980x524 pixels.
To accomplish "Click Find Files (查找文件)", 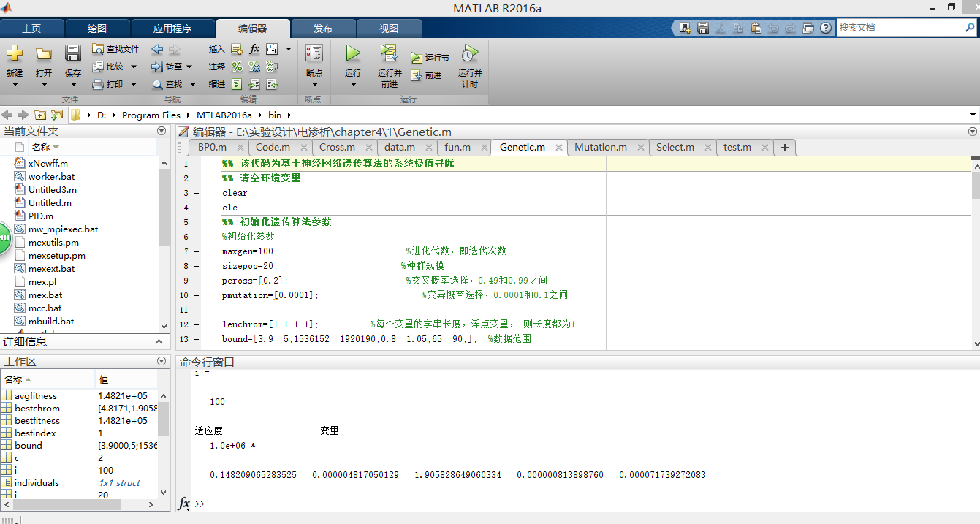I will pyautogui.click(x=115, y=49).
